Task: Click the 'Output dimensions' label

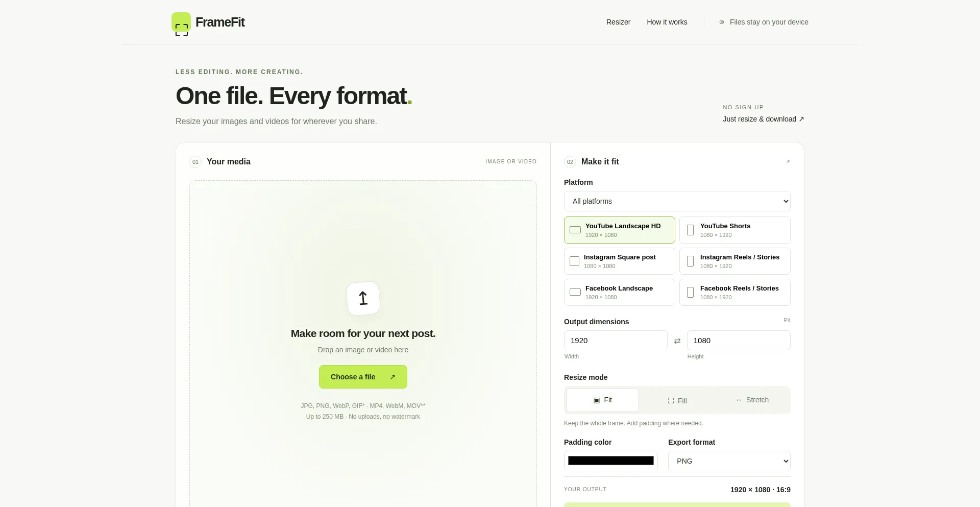Action: coord(596,322)
